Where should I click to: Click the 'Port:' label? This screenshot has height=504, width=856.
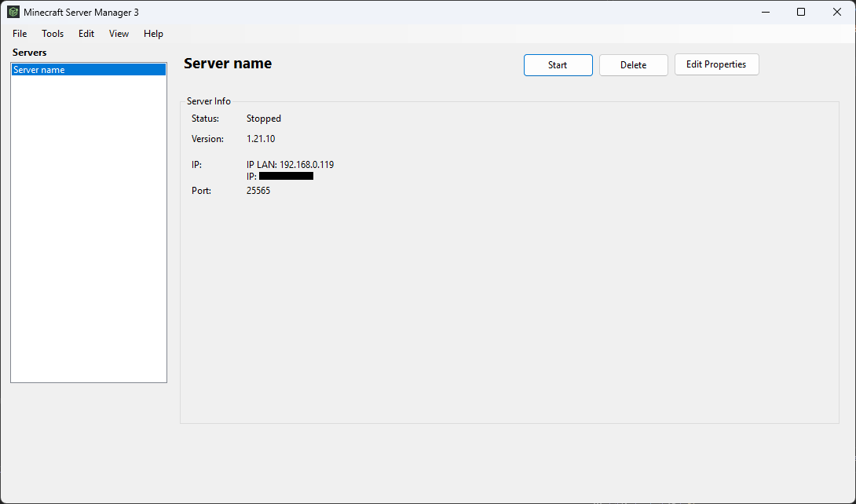[x=202, y=191]
